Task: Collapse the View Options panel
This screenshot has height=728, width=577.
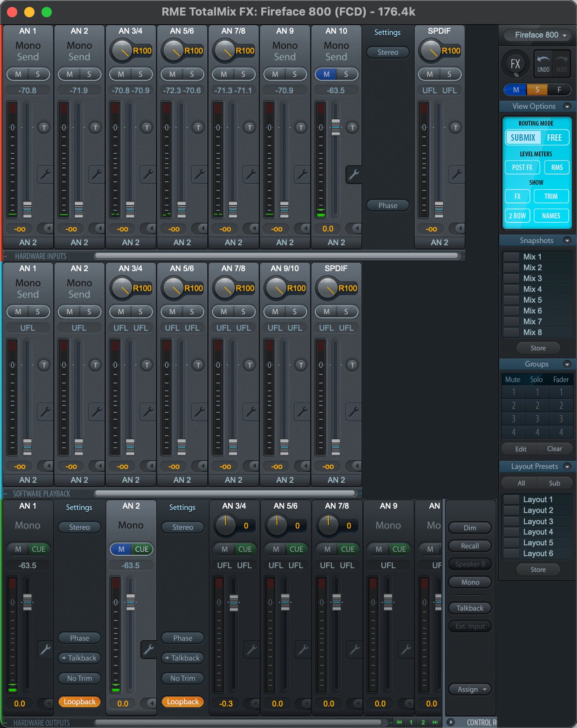Action: (567, 106)
